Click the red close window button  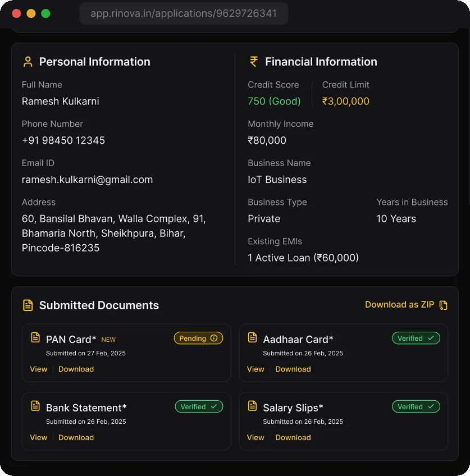[16, 13]
